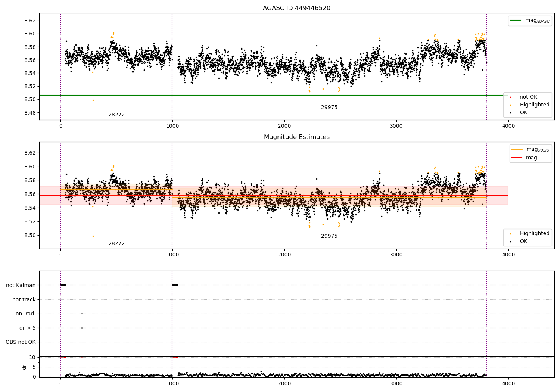Click the 'OBS not OK' y-axis label
560x392 pixels.
[x=21, y=342]
